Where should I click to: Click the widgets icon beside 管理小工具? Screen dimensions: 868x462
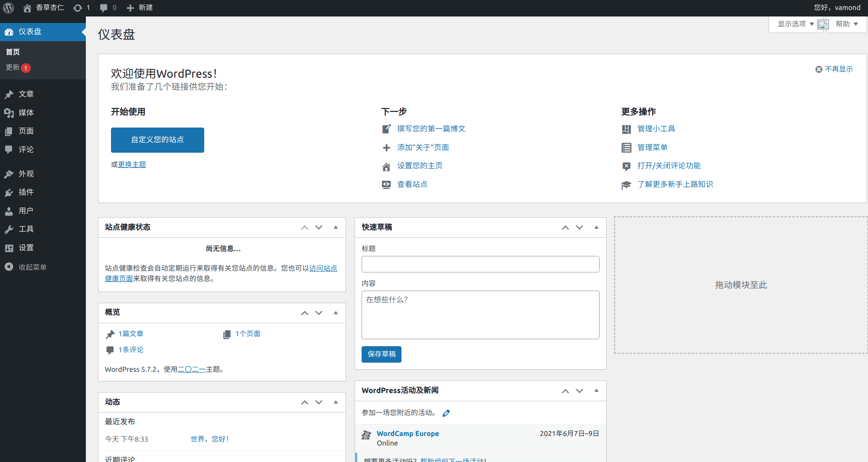click(x=627, y=129)
